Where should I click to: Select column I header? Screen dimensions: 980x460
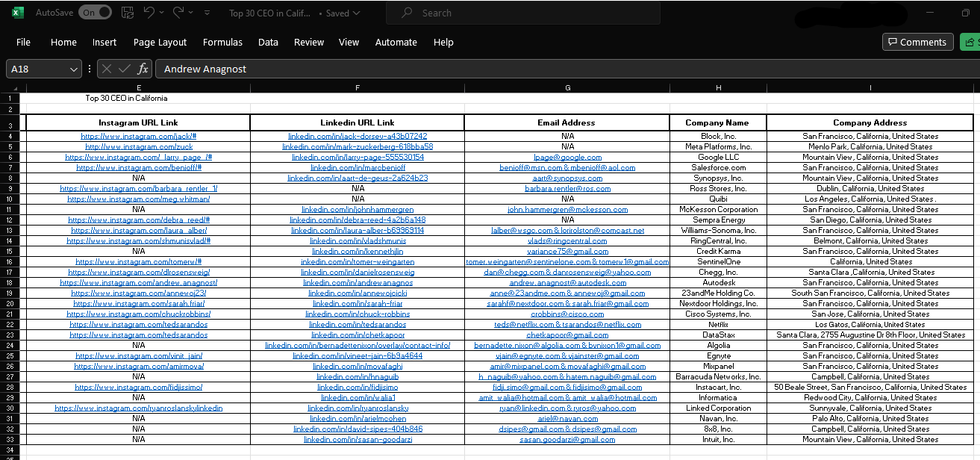coord(870,87)
